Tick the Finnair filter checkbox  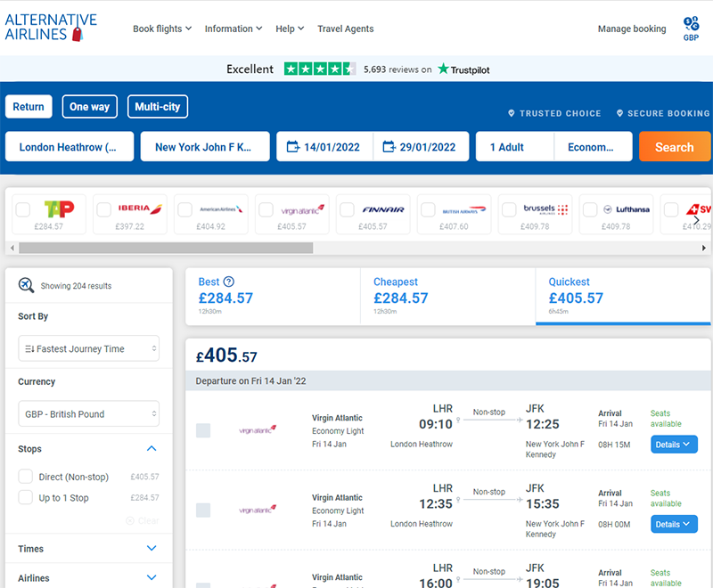[347, 210]
